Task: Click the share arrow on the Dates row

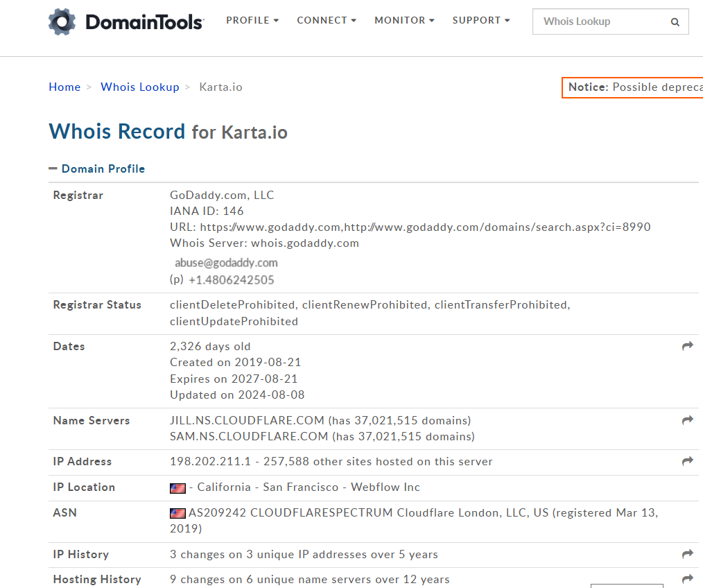Action: pyautogui.click(x=687, y=346)
